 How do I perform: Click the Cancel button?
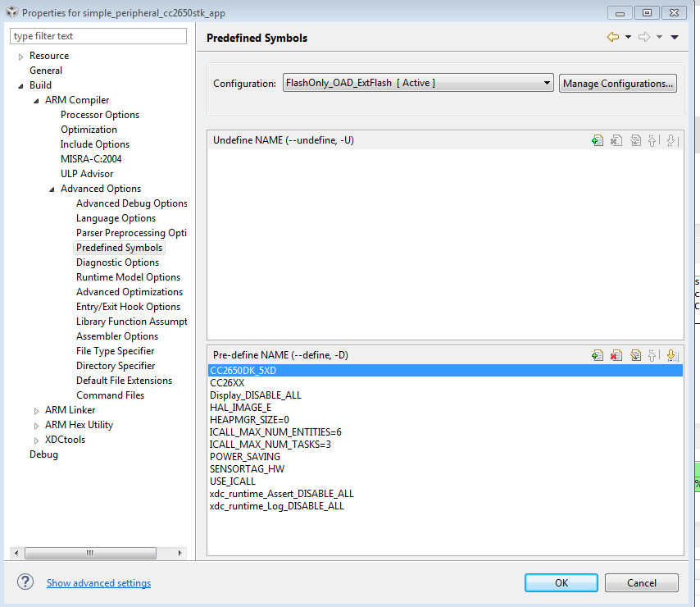642,583
